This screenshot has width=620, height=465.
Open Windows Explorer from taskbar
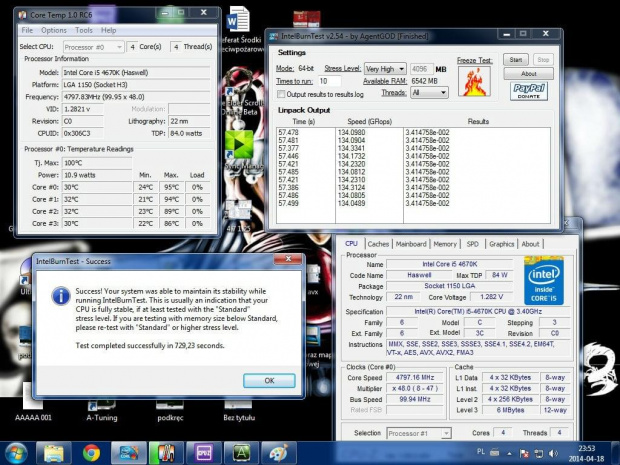click(x=54, y=453)
